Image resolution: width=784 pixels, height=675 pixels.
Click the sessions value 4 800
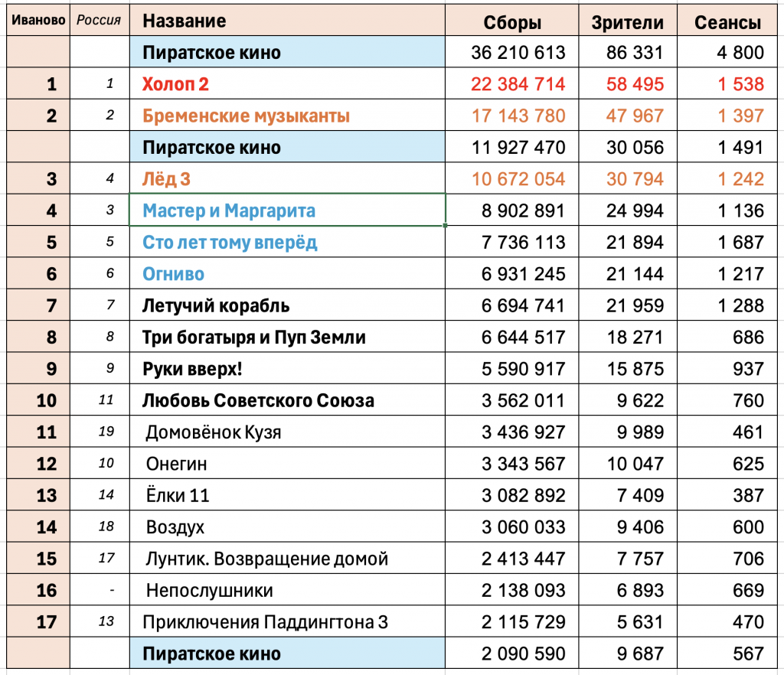[x=740, y=53]
